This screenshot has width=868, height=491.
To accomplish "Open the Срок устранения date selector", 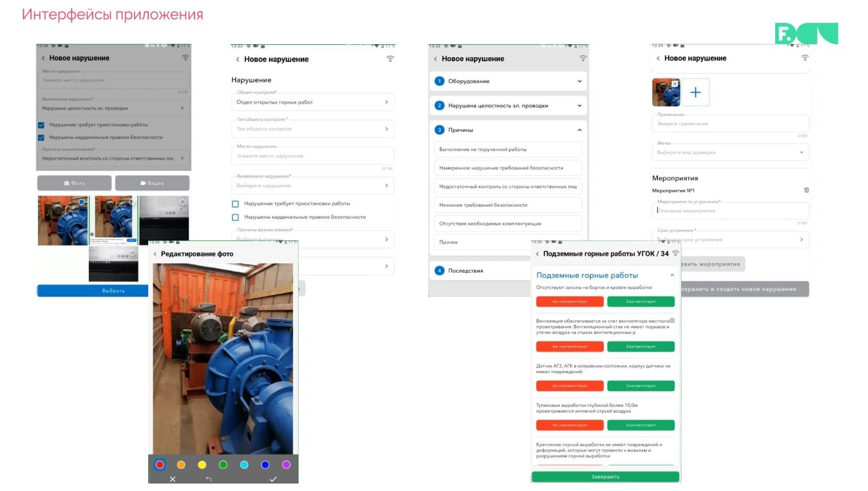I will tap(730, 239).
